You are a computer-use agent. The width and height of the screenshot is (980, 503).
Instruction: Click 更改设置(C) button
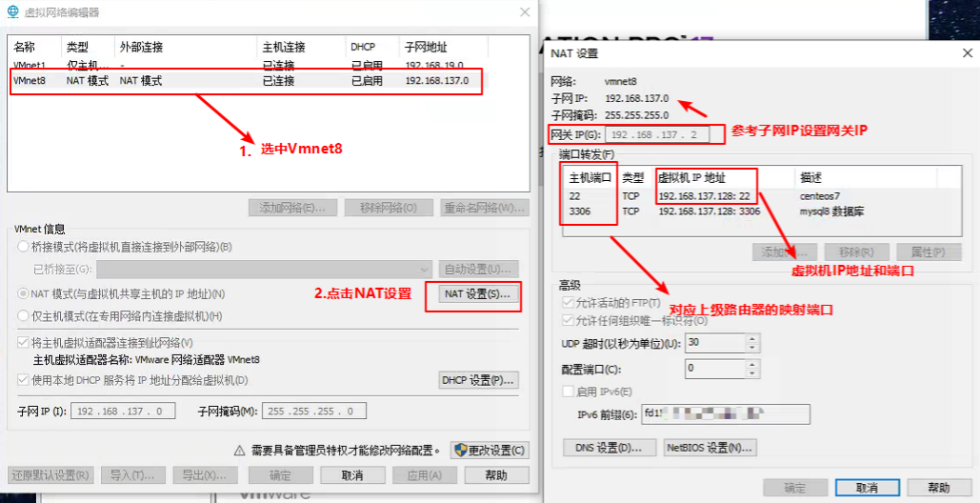pyautogui.click(x=490, y=451)
